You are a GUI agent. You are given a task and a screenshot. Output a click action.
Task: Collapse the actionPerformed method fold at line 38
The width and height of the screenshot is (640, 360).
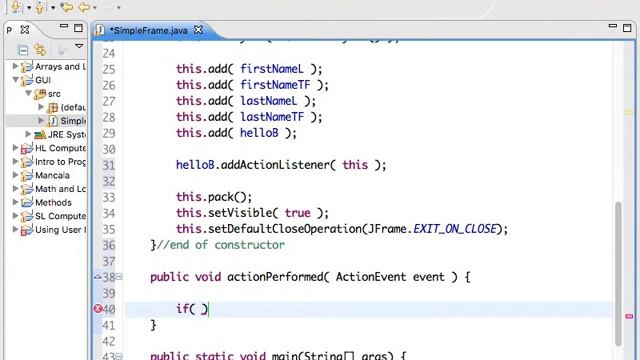point(119,277)
